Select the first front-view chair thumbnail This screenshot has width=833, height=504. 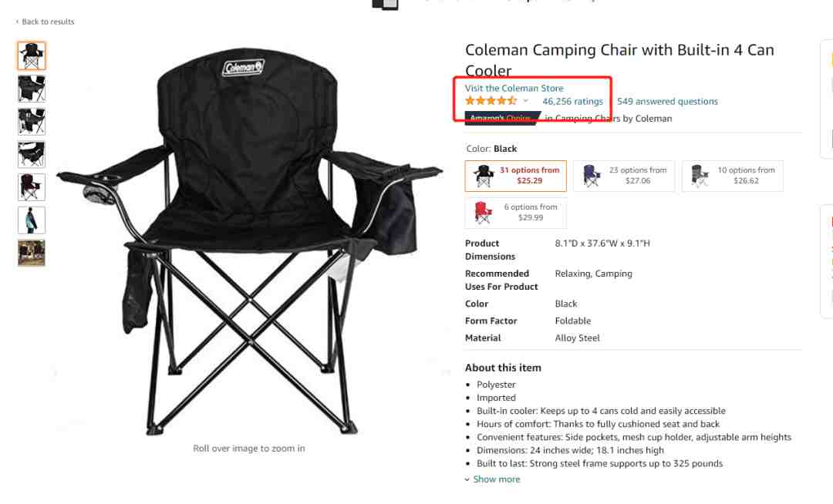(32, 55)
